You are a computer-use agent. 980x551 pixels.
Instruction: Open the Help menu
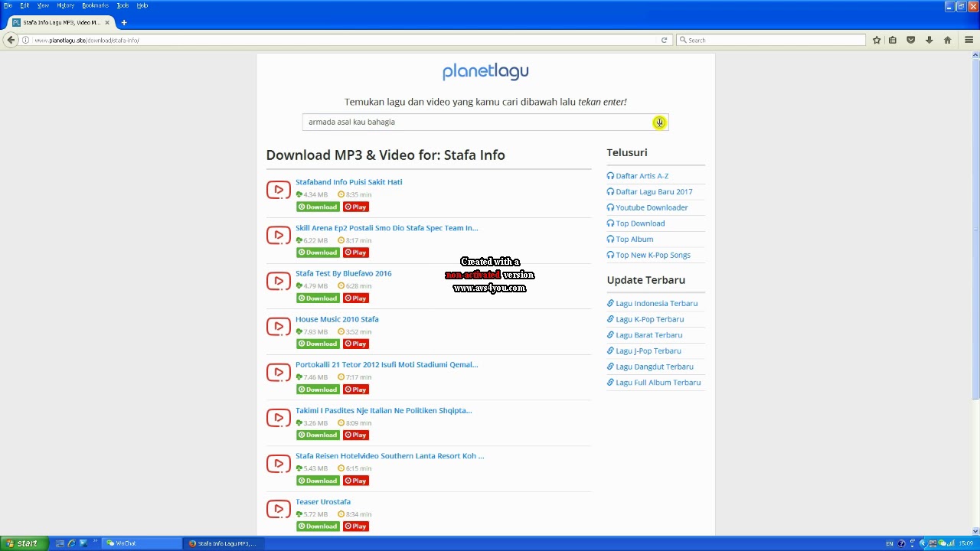tap(142, 5)
